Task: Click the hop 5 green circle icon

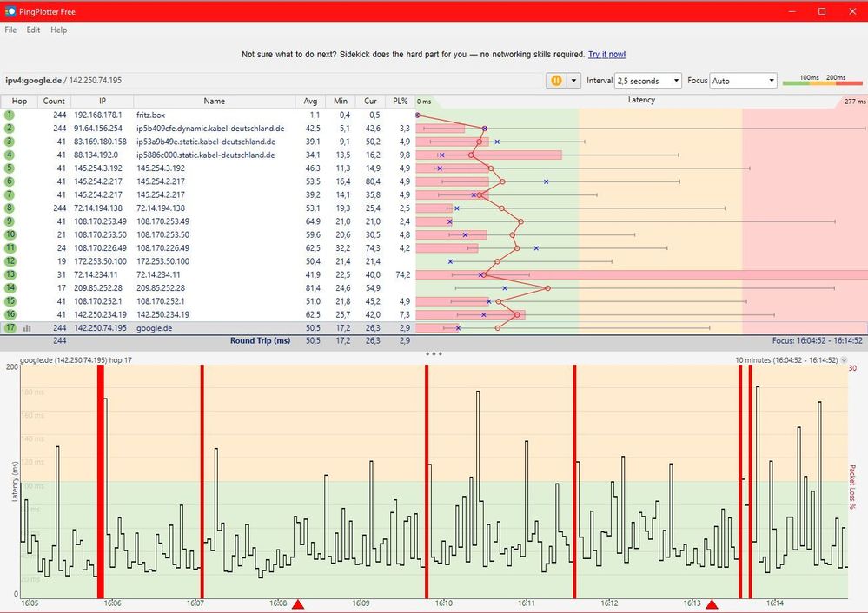Action: click(x=10, y=168)
